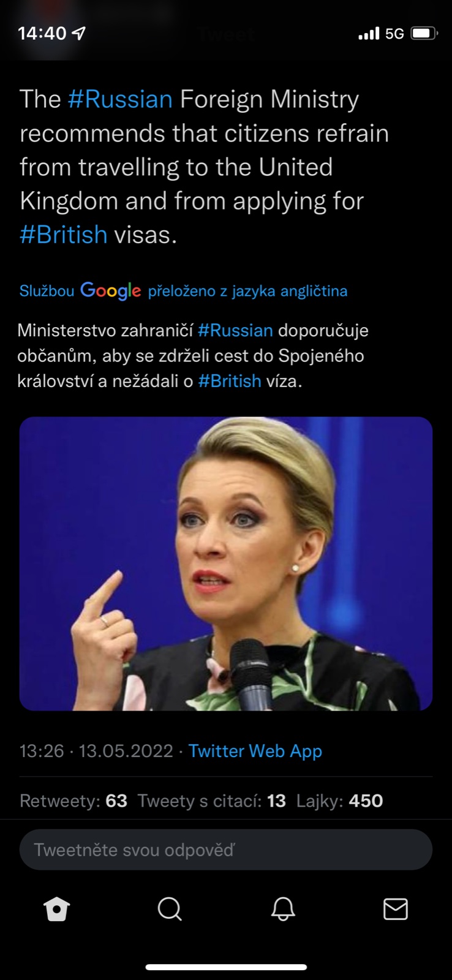Image resolution: width=452 pixels, height=980 pixels.
Task: Tap the translated #British hashtag
Action: [230, 381]
